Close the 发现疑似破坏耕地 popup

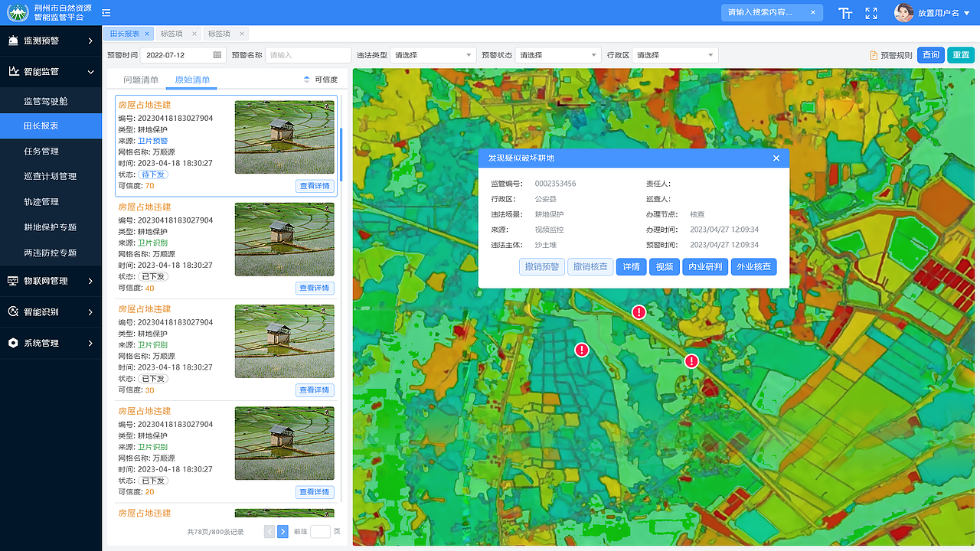click(x=776, y=158)
